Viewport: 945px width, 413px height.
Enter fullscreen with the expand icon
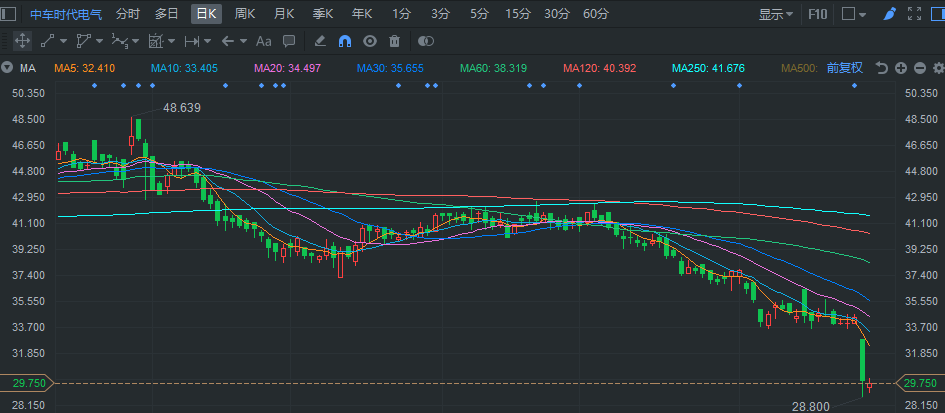pyautogui.click(x=914, y=14)
